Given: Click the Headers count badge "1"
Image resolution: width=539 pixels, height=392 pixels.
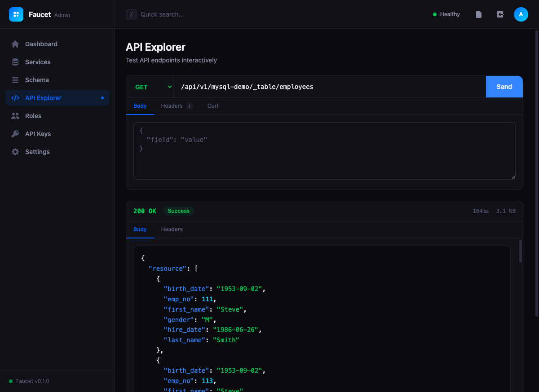Looking at the screenshot, I should point(190,106).
